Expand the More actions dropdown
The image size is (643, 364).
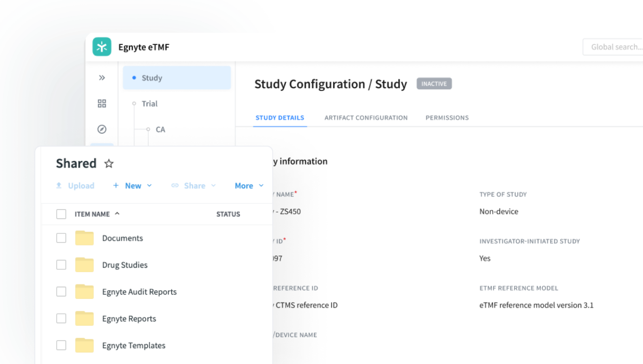249,186
